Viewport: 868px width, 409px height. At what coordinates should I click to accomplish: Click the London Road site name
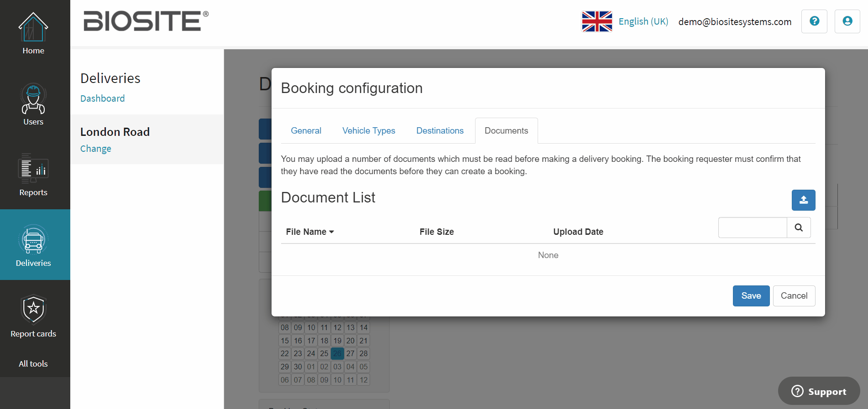click(115, 132)
